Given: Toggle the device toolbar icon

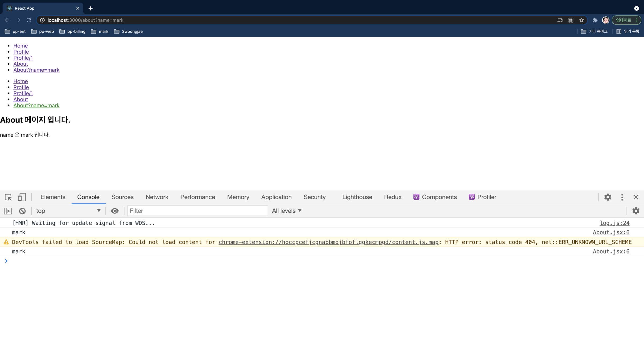Looking at the screenshot, I should [22, 197].
